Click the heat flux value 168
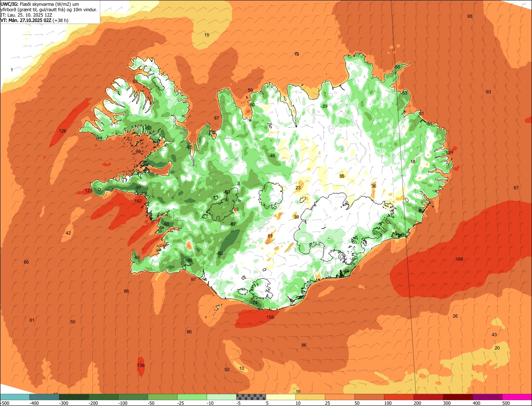532x406 pixels. tap(459, 259)
